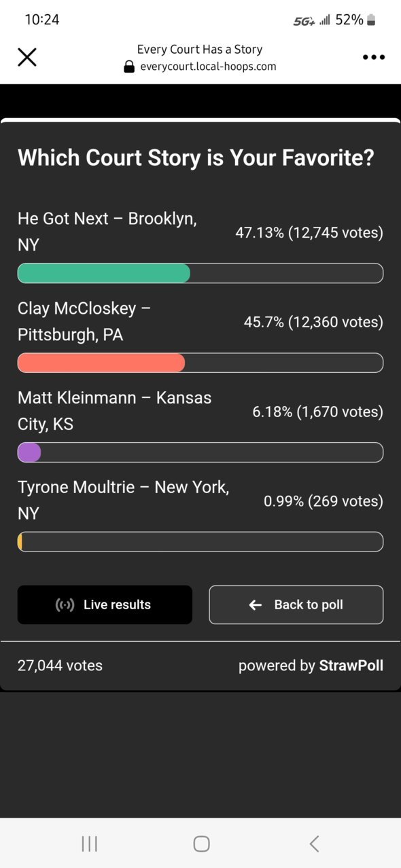Tap the Live results broadcast icon

tap(65, 605)
